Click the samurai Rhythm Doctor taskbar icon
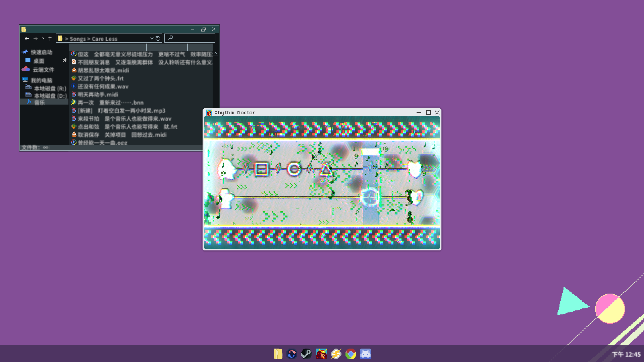Screen dimensions: 644x362 [x=321, y=354]
